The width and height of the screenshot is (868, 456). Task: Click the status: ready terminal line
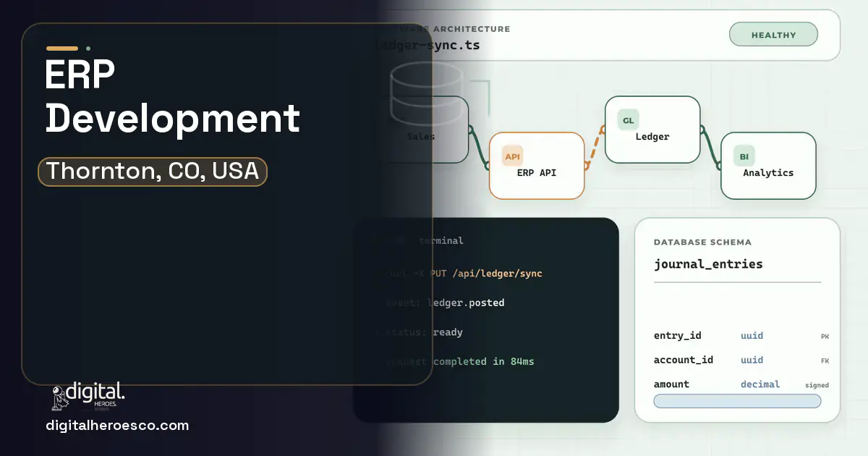[423, 332]
